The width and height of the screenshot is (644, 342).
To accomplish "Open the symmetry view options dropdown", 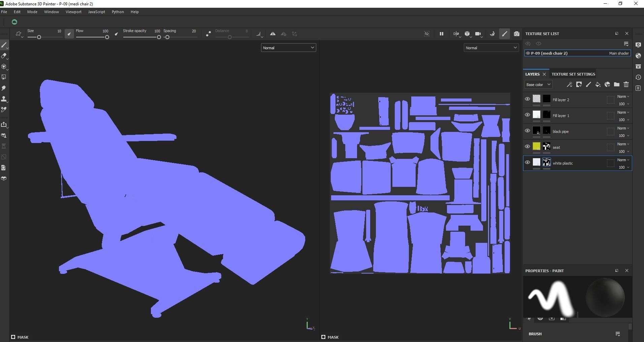I will click(x=456, y=34).
